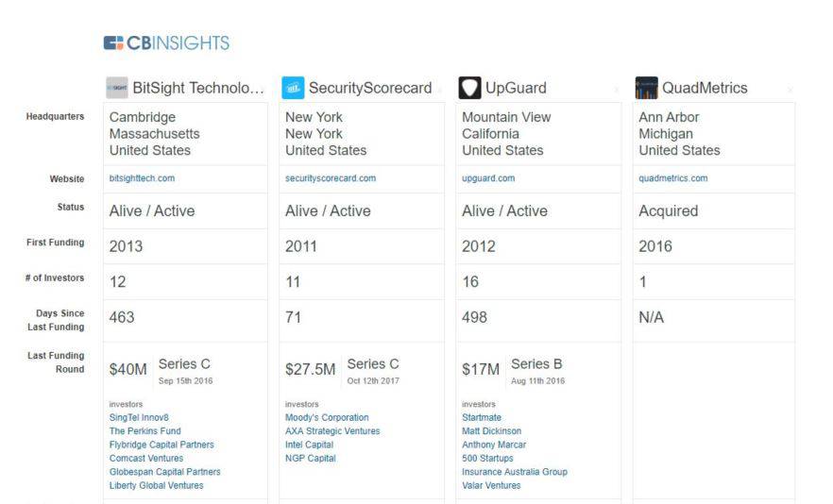833x504 pixels.
Task: Open the Moody's Corporation investor link
Action: tap(327, 417)
